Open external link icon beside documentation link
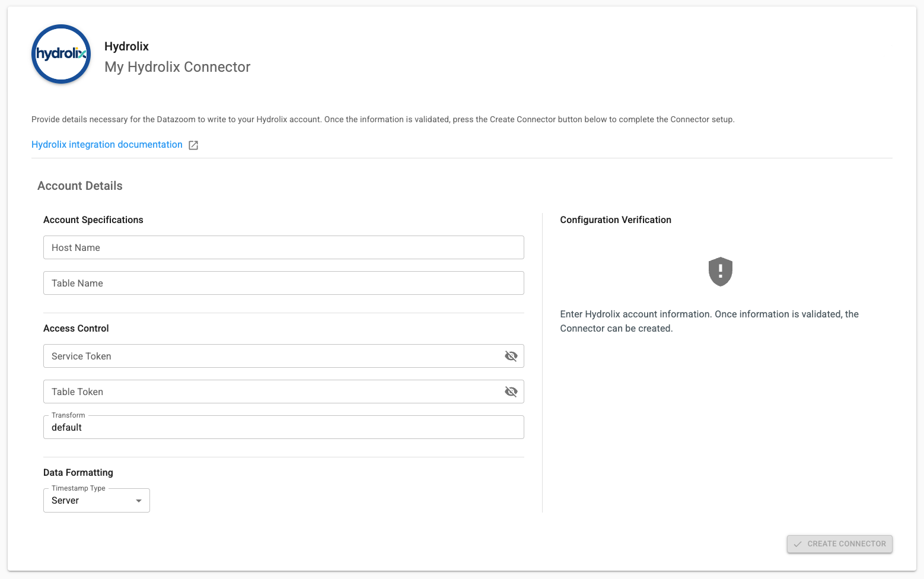This screenshot has width=924, height=579. (193, 145)
